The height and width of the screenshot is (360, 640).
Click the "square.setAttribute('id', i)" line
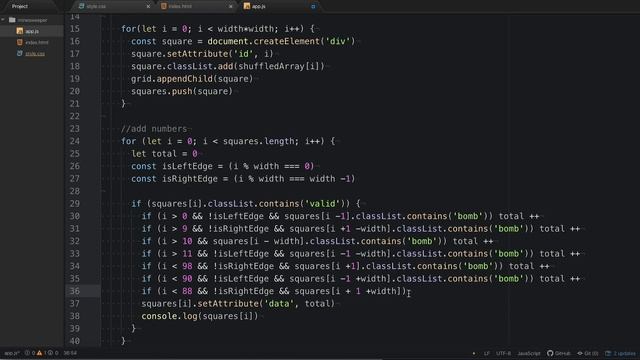(202, 54)
